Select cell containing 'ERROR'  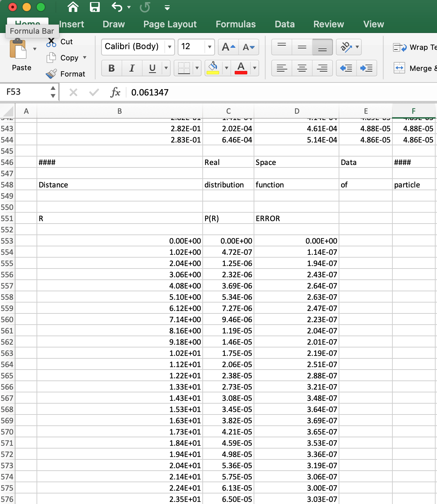[x=296, y=218]
